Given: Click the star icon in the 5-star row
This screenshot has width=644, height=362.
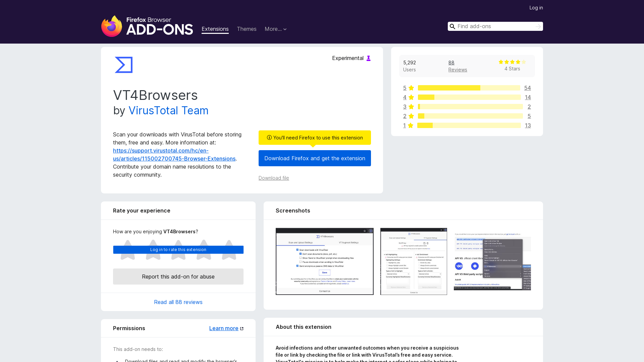Looking at the screenshot, I should [x=411, y=88].
